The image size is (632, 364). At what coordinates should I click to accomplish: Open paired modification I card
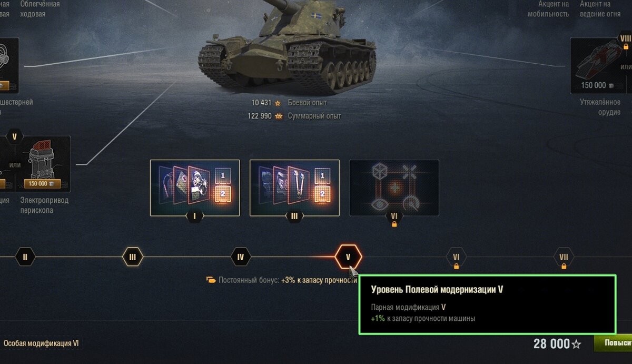(x=195, y=188)
